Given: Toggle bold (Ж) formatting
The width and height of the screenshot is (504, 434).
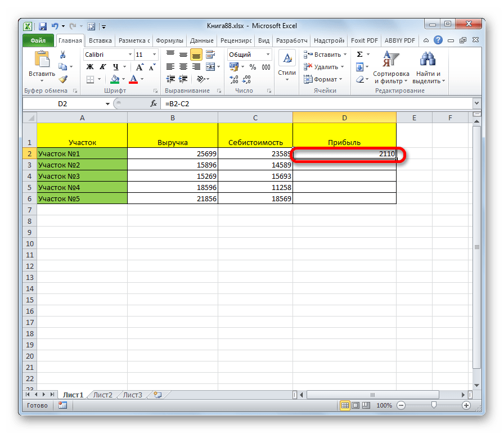Looking at the screenshot, I should coord(89,67).
